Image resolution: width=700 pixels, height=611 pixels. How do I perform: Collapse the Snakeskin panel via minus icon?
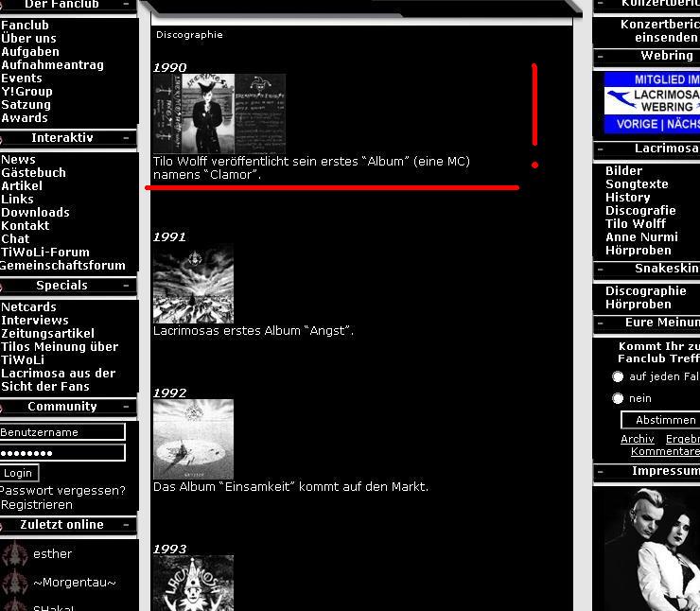600,269
